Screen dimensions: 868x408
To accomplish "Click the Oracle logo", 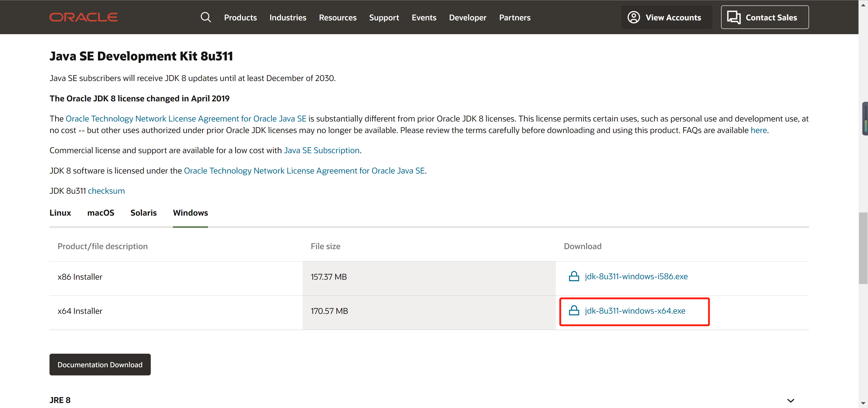I will tap(84, 17).
